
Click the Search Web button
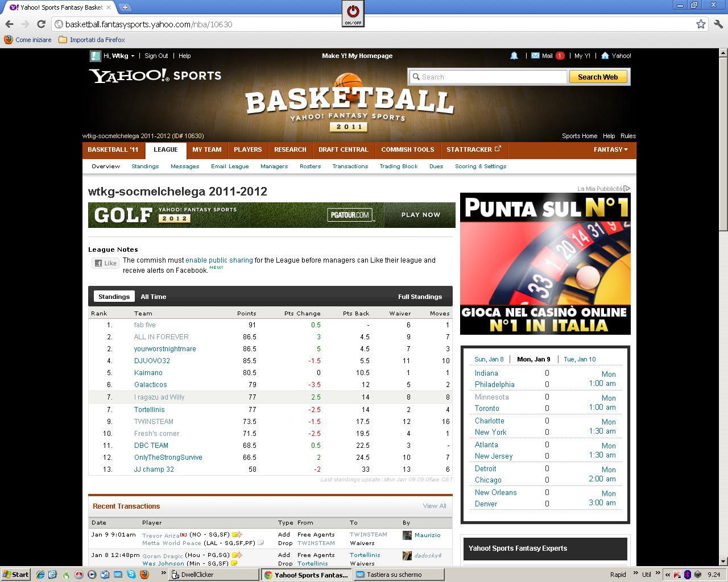click(x=598, y=77)
